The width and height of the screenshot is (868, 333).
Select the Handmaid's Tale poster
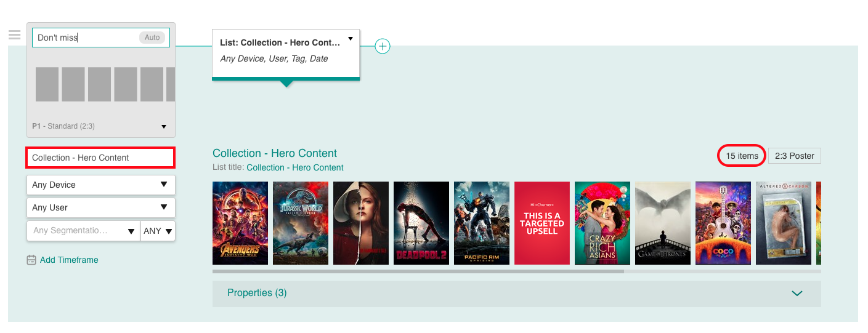pyautogui.click(x=361, y=223)
